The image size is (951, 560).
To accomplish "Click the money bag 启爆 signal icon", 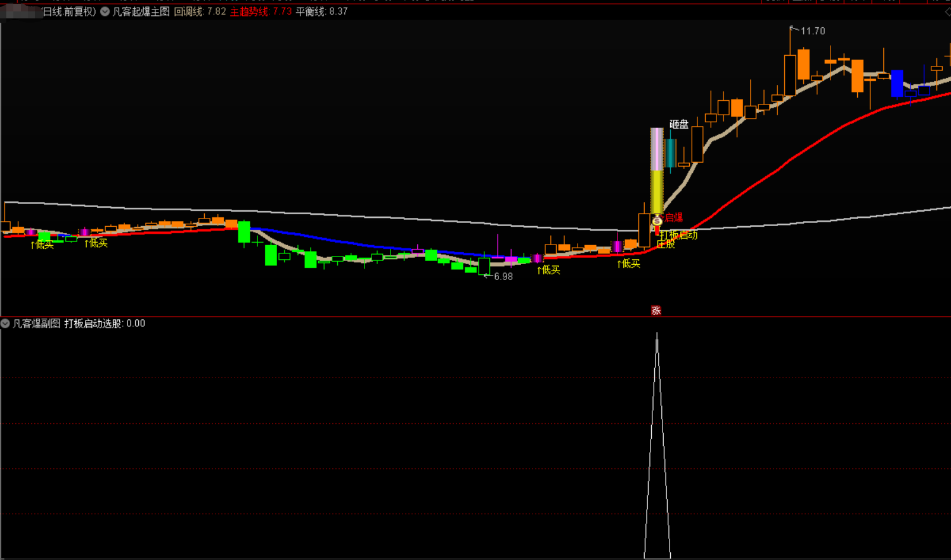I will point(657,220).
